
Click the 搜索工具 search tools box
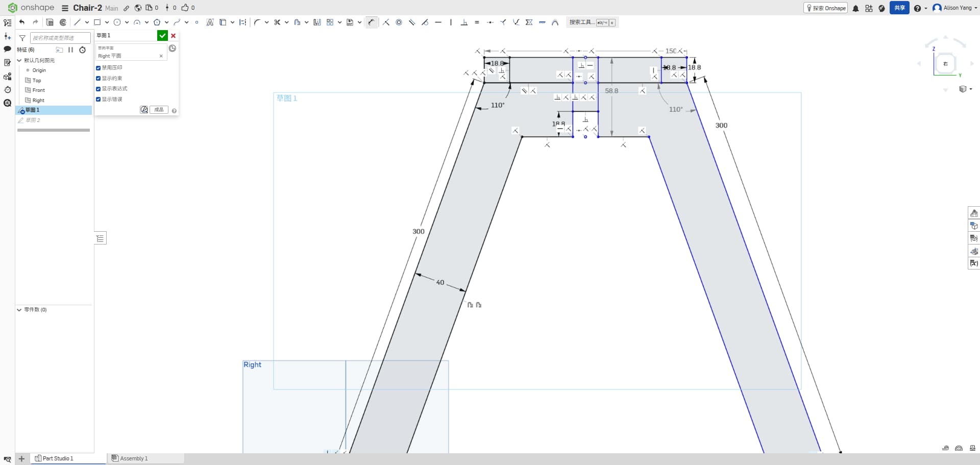[x=592, y=22]
